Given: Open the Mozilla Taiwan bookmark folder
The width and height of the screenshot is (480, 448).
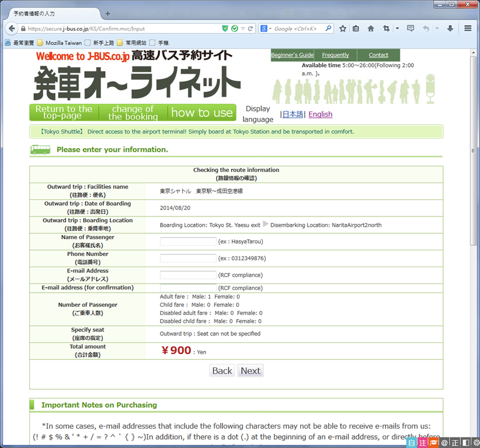Looking at the screenshot, I should pos(60,43).
